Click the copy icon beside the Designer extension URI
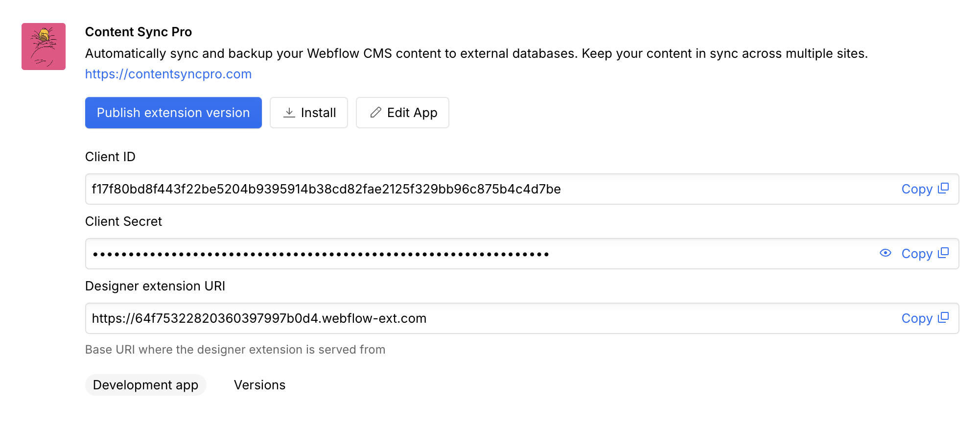980x429 pixels. tap(944, 318)
